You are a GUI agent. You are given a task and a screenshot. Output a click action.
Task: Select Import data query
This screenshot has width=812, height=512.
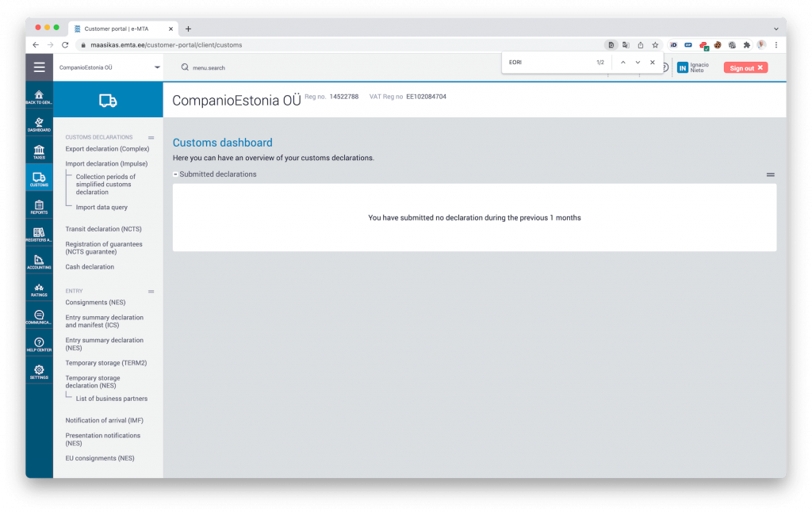101,207
